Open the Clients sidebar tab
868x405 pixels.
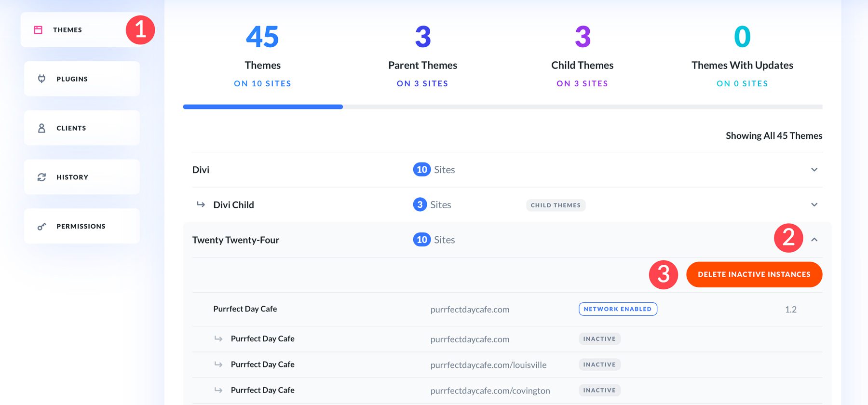(x=82, y=128)
